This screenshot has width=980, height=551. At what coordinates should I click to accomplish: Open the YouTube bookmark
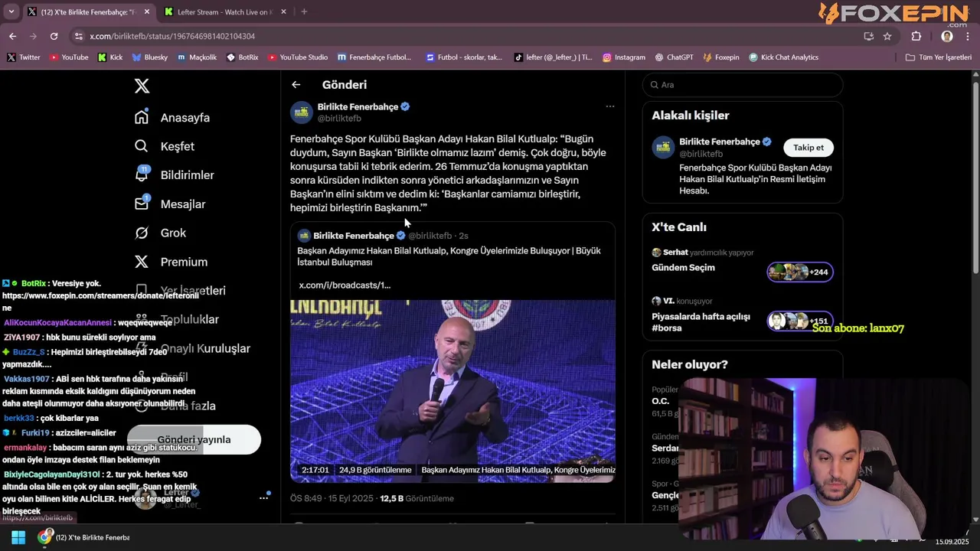coord(68,57)
